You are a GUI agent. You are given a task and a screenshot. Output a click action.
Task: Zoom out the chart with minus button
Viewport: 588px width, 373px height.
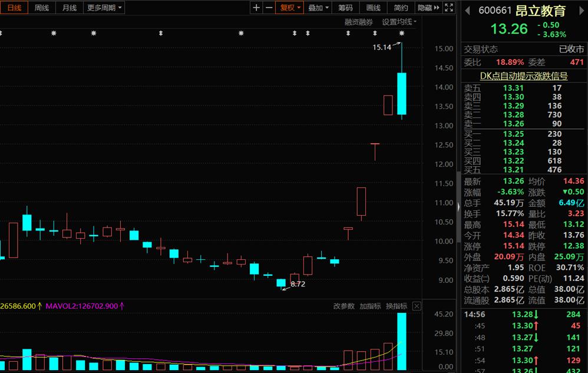tap(269, 8)
